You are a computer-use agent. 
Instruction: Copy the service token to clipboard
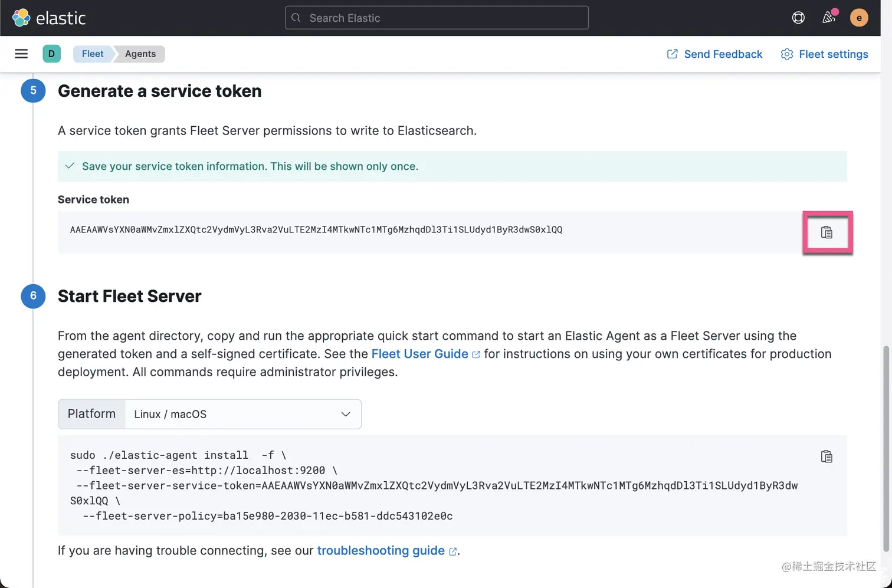click(x=827, y=232)
